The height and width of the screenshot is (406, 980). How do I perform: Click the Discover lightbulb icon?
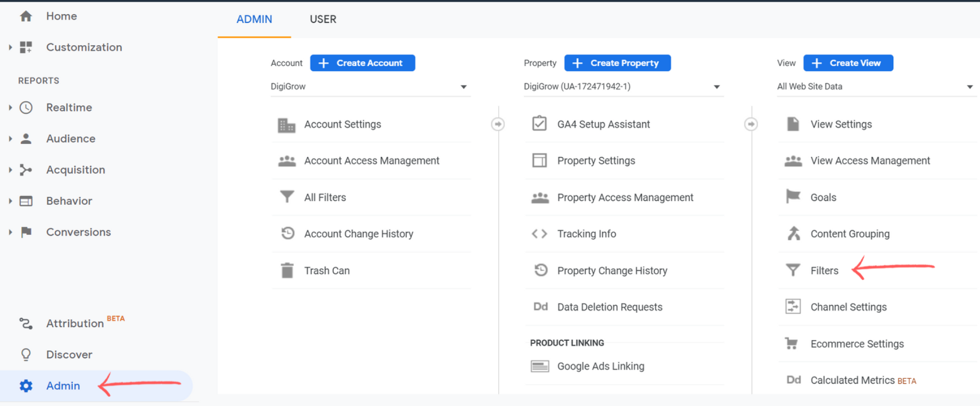[x=26, y=355]
